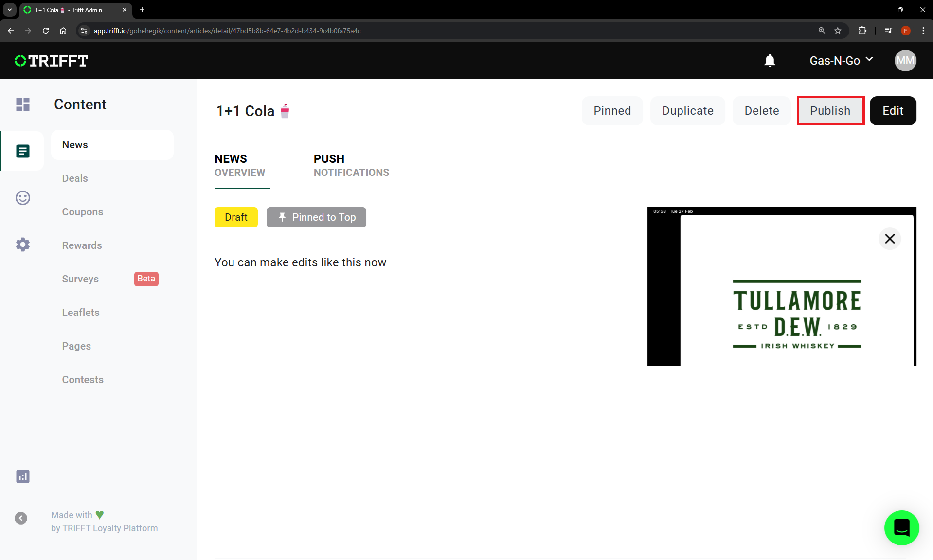Viewport: 933px width, 560px height.
Task: Open the browser media control icon
Action: [x=888, y=31]
